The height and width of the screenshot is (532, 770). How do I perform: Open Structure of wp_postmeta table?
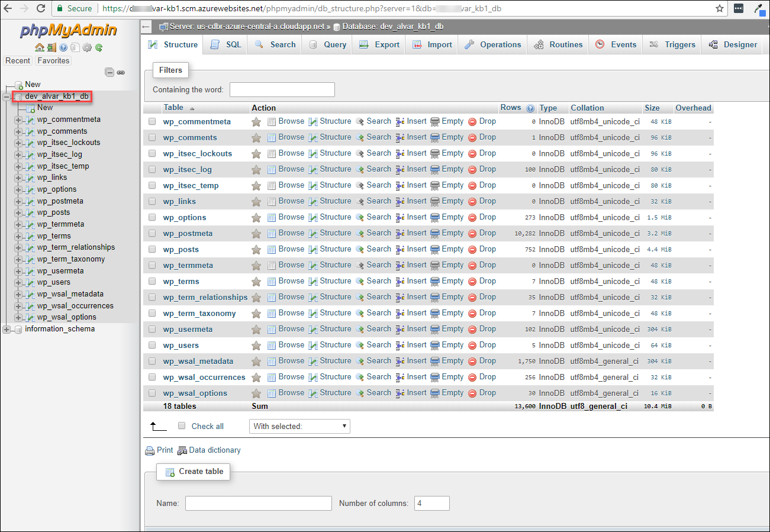[x=330, y=233]
